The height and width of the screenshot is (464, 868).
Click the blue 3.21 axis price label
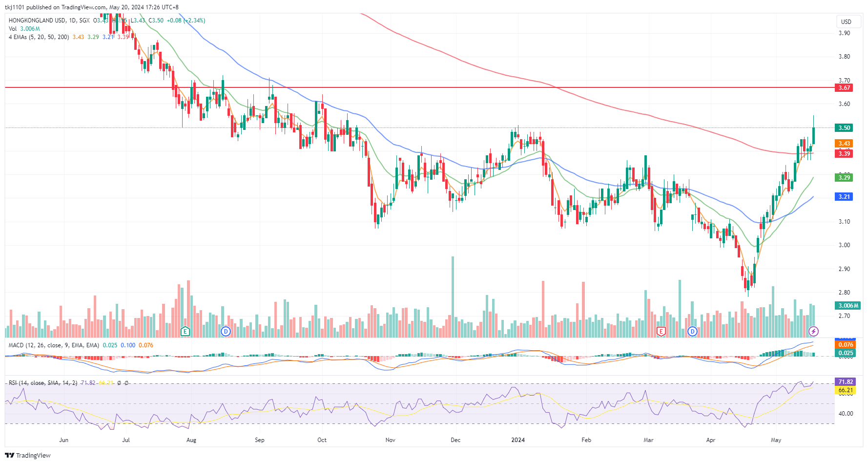(844, 197)
